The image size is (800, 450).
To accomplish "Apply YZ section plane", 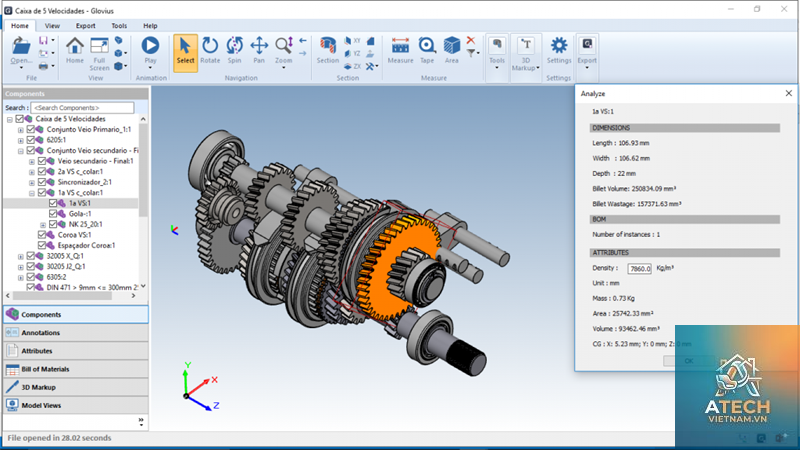I will [x=352, y=54].
